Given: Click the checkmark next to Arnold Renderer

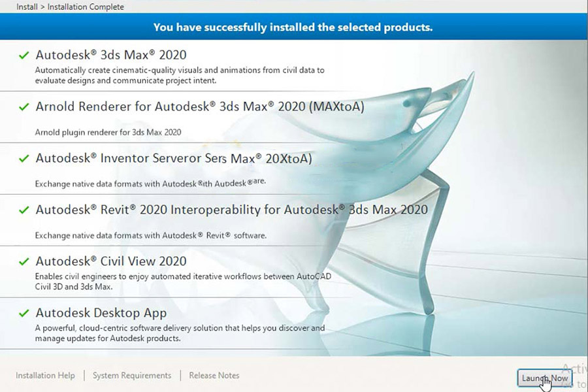Looking at the screenshot, I should pos(24,106).
